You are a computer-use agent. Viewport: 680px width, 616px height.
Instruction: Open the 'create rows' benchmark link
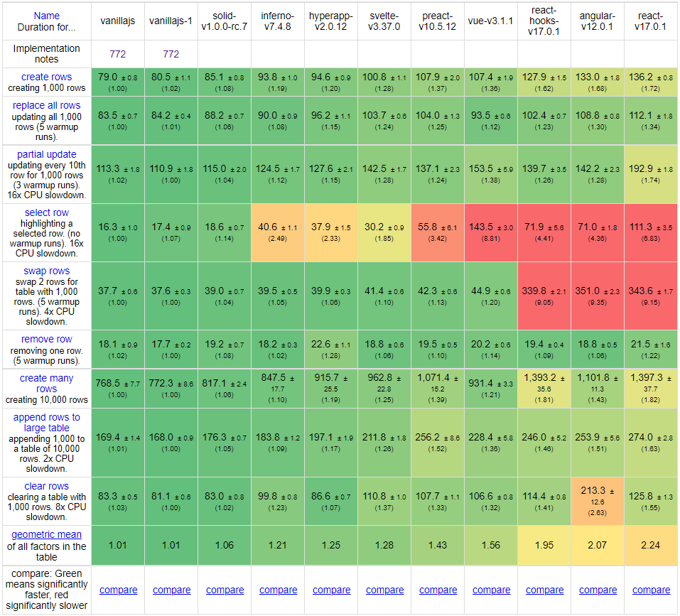point(46,77)
